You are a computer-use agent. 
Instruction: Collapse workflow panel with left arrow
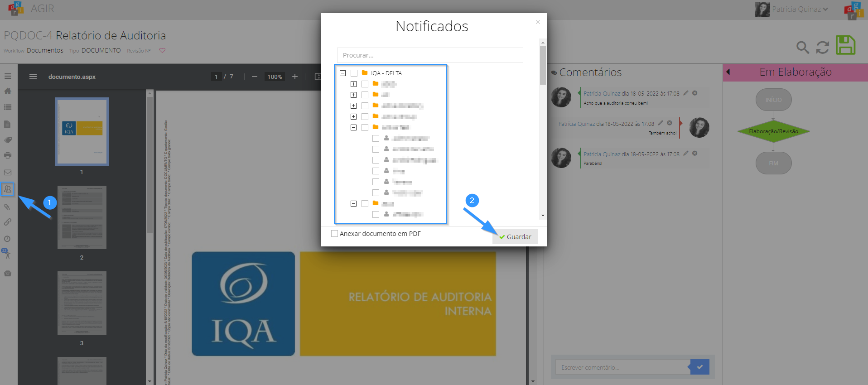click(x=728, y=72)
